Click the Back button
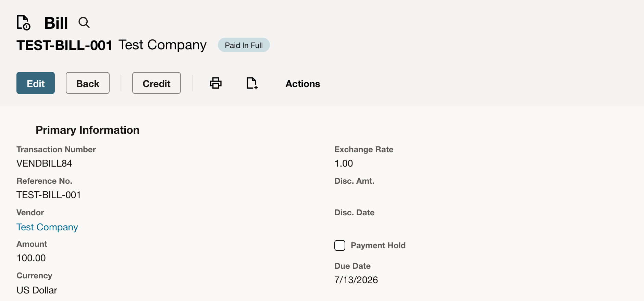The height and width of the screenshot is (301, 644). click(x=88, y=83)
